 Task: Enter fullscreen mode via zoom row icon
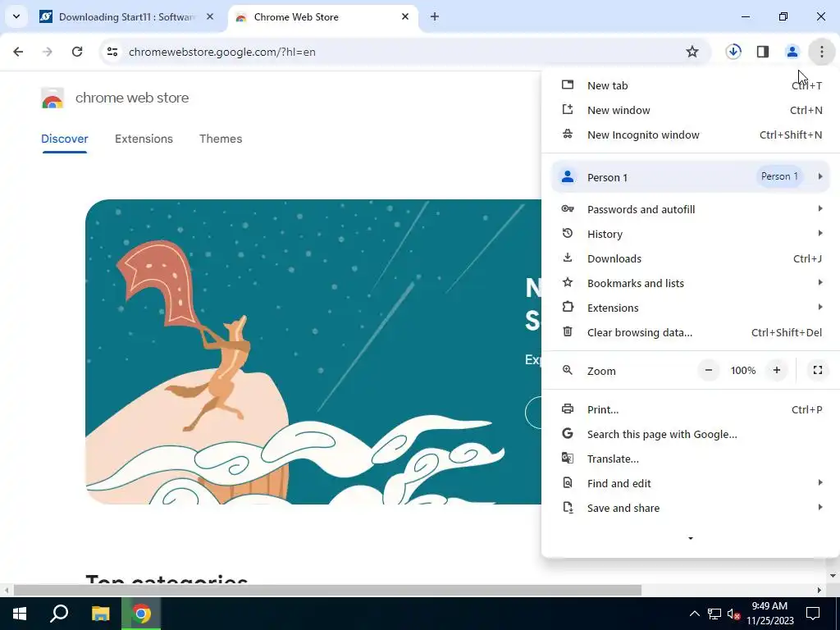818,370
